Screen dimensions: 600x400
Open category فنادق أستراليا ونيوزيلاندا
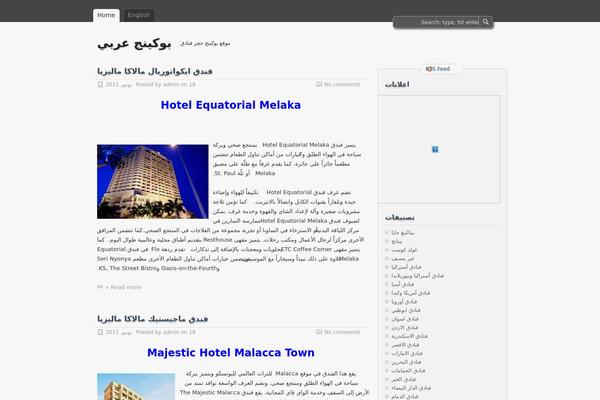(417, 276)
